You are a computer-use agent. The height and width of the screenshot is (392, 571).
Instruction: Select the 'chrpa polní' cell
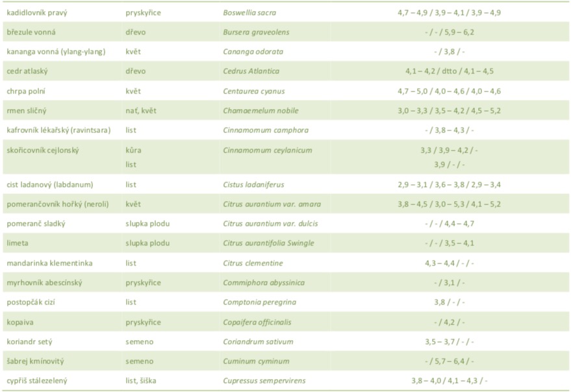[26, 92]
